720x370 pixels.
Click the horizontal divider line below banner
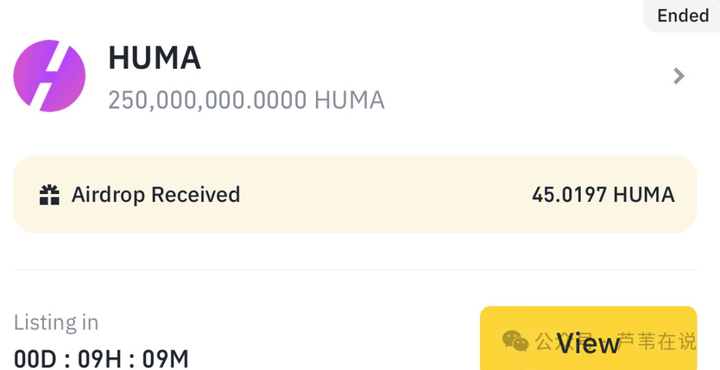355,269
